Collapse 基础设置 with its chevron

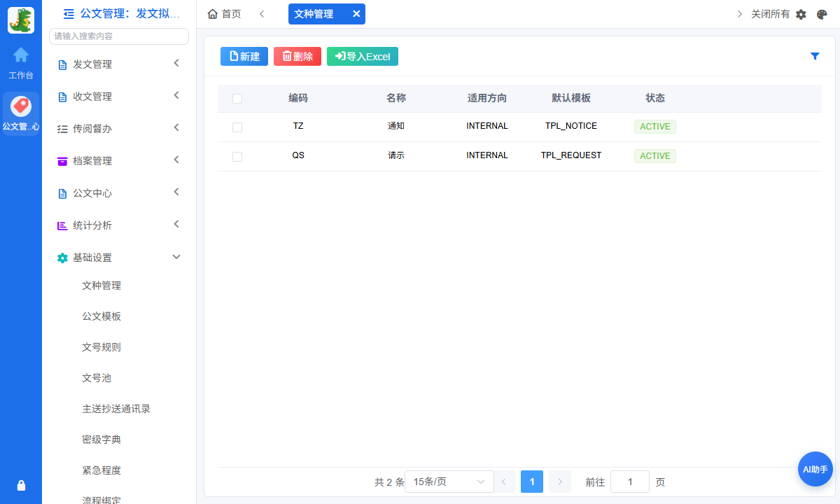(x=176, y=257)
